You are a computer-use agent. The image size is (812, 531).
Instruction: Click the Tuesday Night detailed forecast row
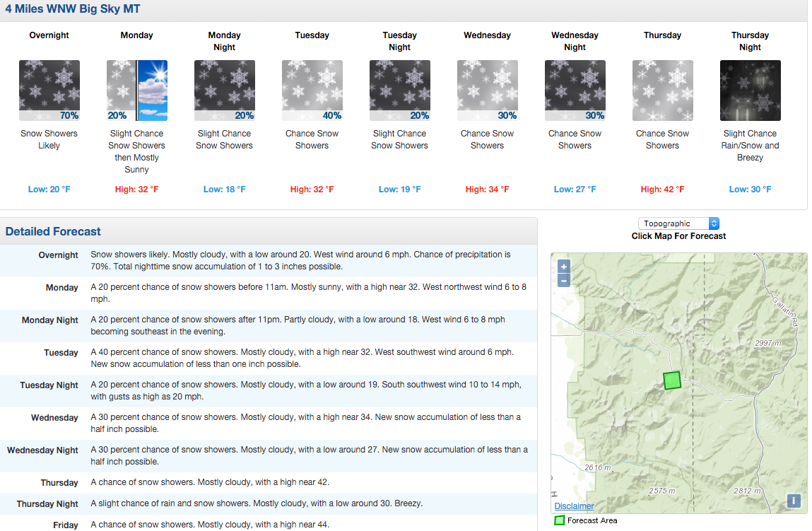[x=269, y=390]
